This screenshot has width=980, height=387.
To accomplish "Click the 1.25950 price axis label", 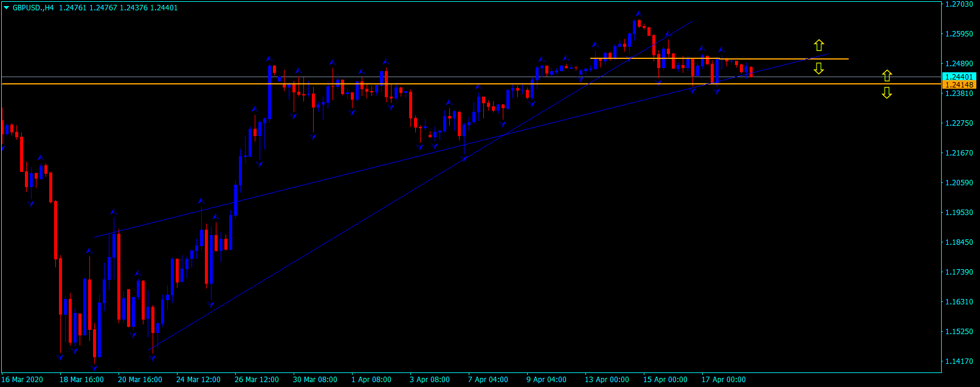I will point(959,34).
